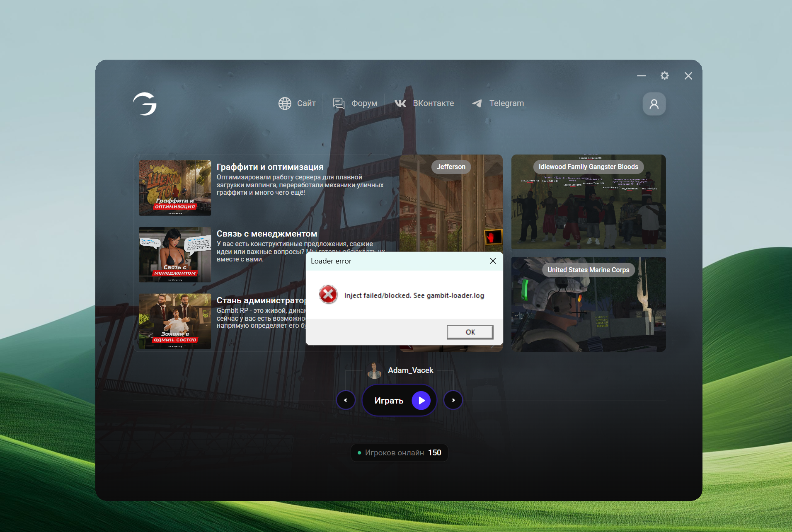Open the Сайт link
Screen dimensions: 792x532
(306, 103)
